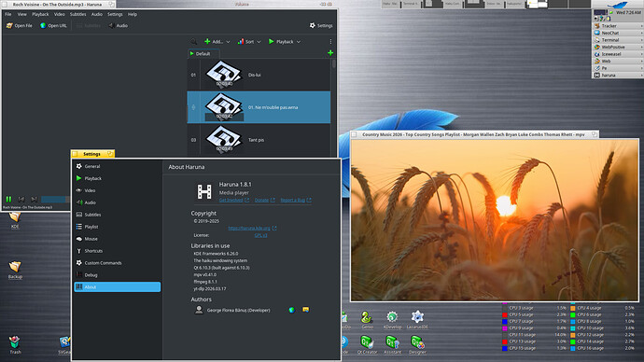Open Custom Commands settings page

117,263
